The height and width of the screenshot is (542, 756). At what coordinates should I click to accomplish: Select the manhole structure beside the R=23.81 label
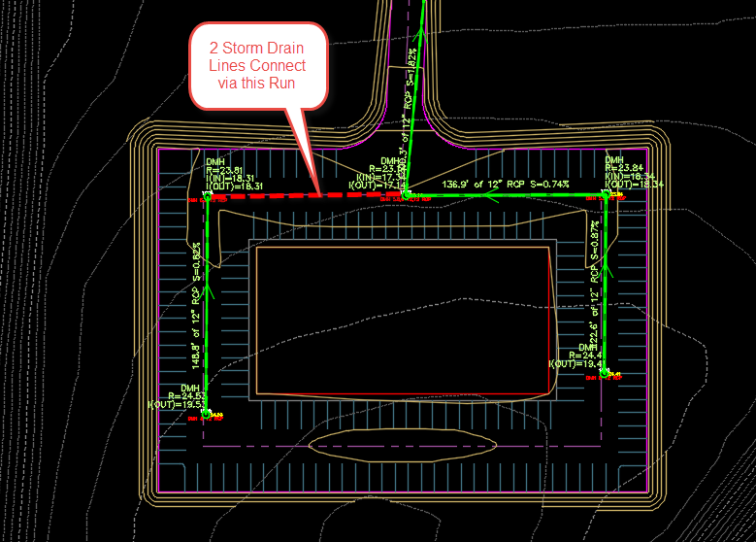[208, 196]
